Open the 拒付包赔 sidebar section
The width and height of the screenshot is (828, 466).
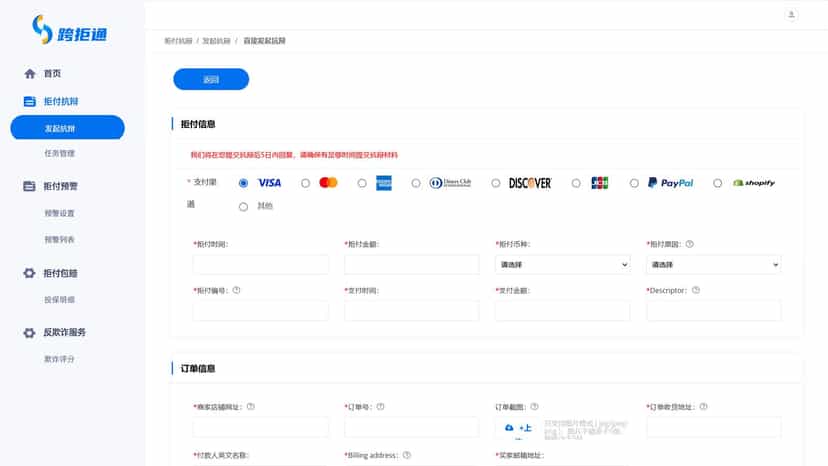tap(60, 273)
